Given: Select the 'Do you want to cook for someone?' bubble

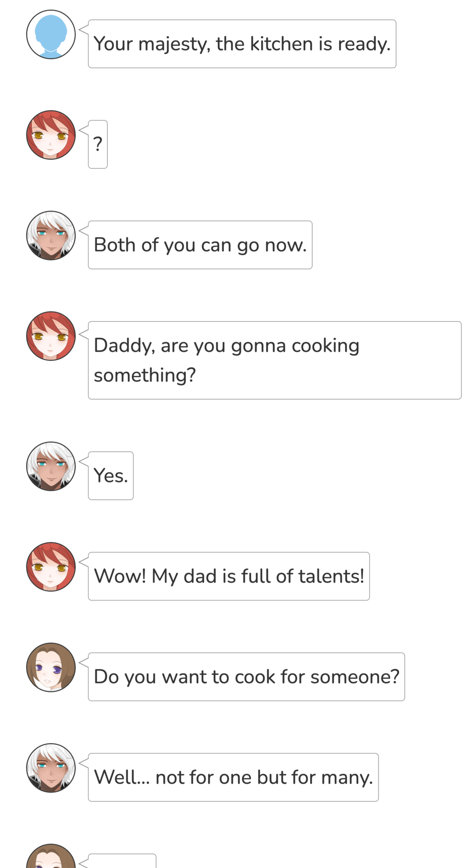Looking at the screenshot, I should pyautogui.click(x=246, y=677).
